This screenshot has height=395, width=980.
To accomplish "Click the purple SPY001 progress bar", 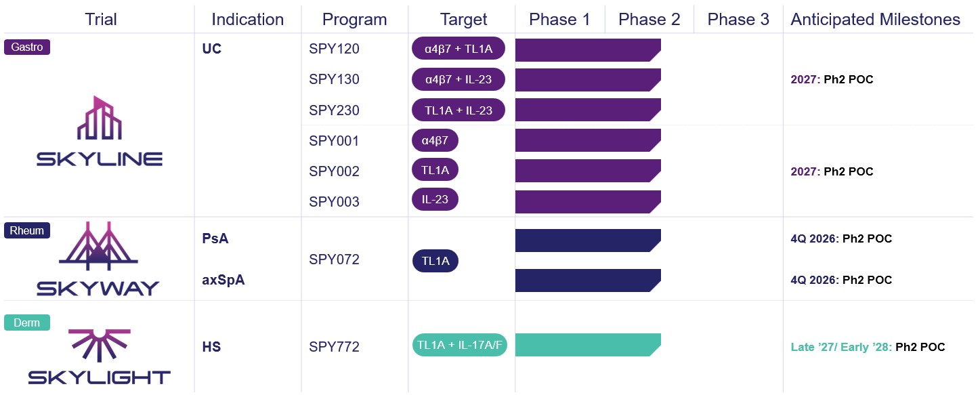I will click(x=588, y=140).
